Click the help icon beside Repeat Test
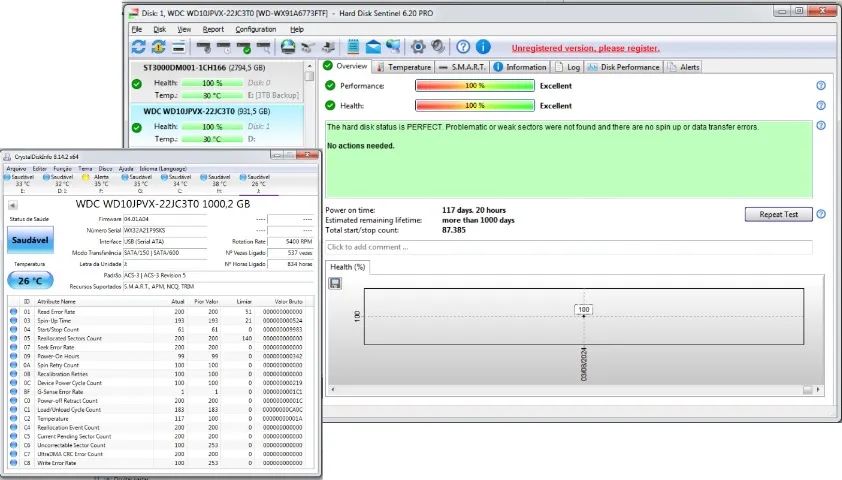Image resolution: width=842 pixels, height=480 pixels. [821, 214]
